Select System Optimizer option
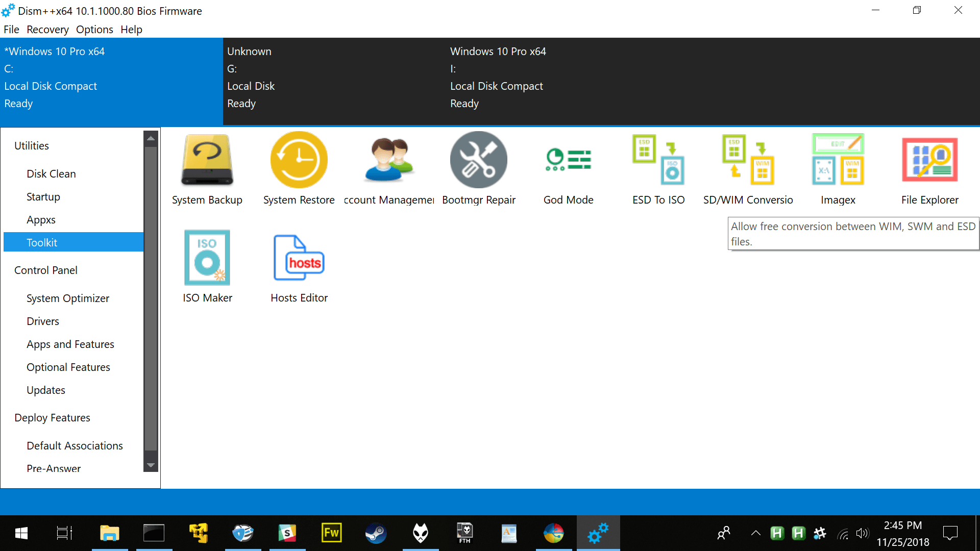The width and height of the screenshot is (980, 551). [67, 298]
